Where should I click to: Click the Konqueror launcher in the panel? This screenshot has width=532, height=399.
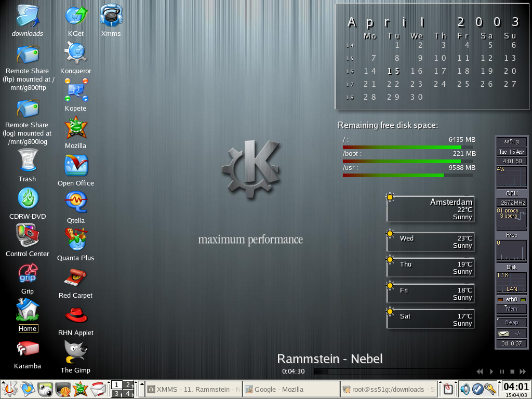(28, 389)
